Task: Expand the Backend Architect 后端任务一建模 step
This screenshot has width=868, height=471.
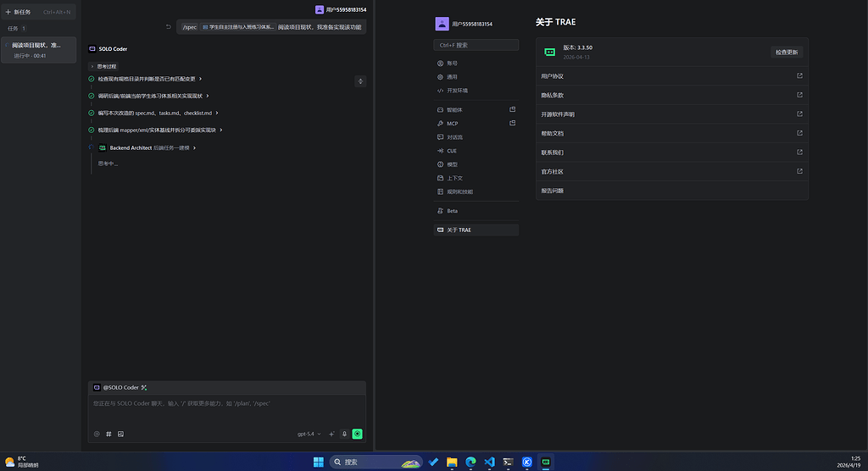Action: coord(147,147)
